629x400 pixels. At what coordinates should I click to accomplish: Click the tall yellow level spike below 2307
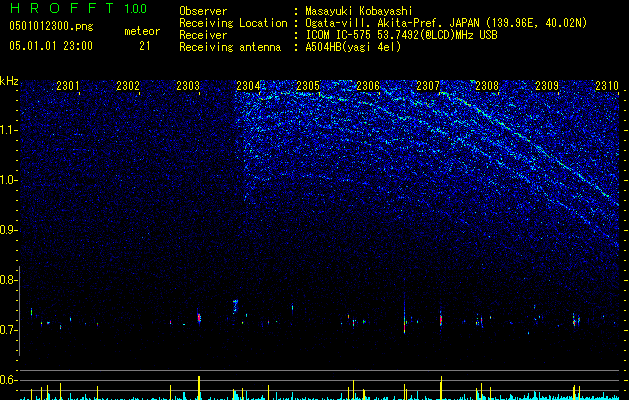pos(441,388)
